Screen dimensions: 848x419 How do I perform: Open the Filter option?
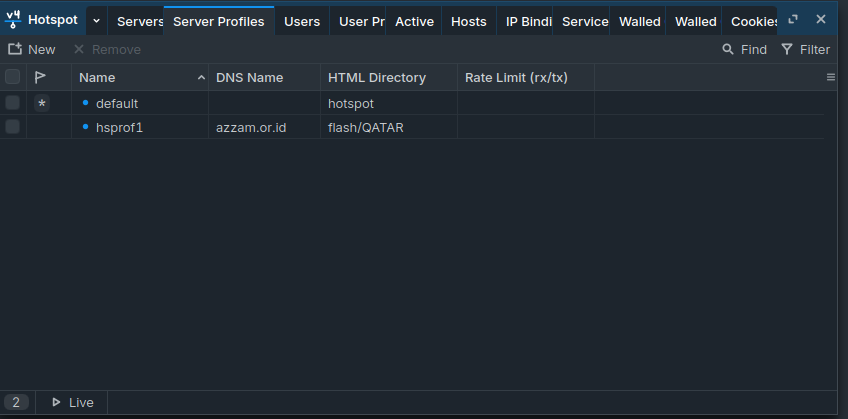[805, 49]
